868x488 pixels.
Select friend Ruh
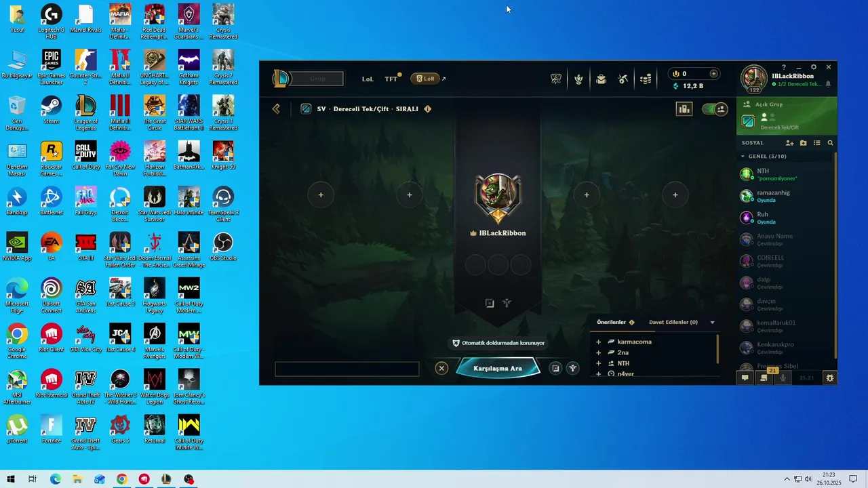tap(787, 218)
